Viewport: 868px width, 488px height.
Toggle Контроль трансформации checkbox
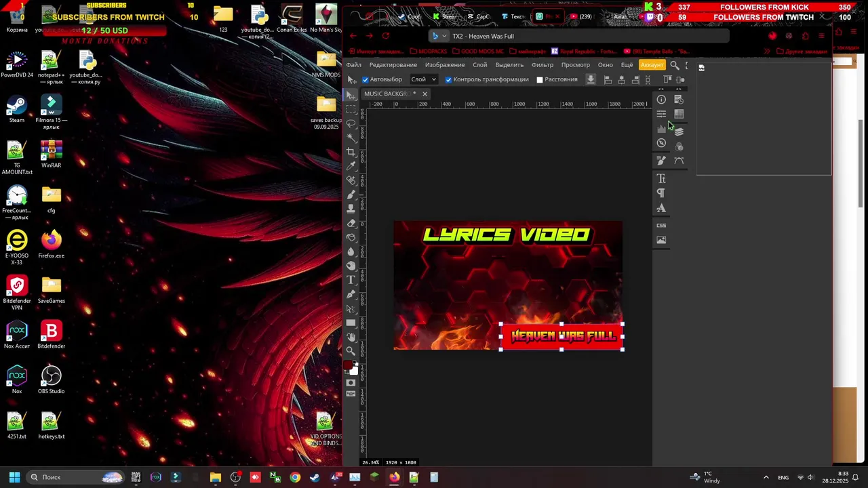[x=448, y=80]
